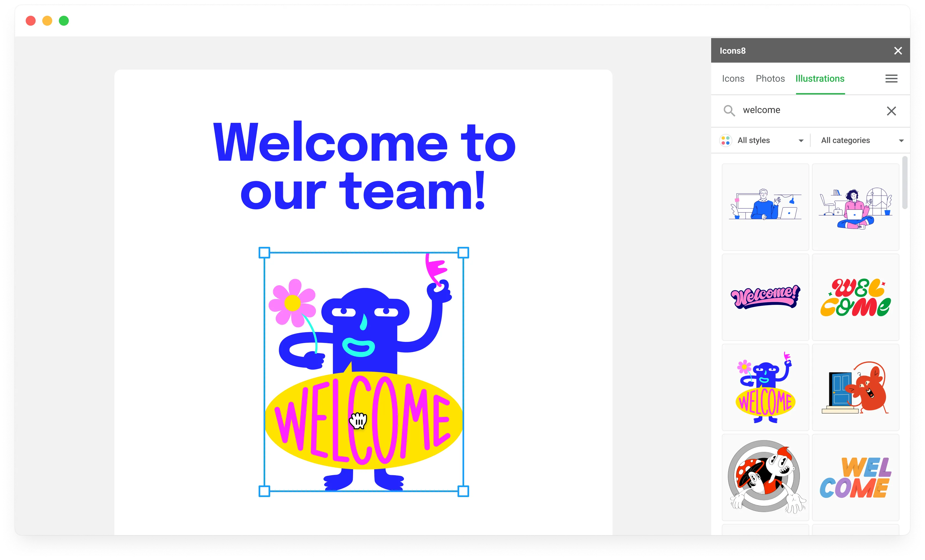Select the orange WelCome text illustration
This screenshot has height=560, width=925.
click(856, 479)
